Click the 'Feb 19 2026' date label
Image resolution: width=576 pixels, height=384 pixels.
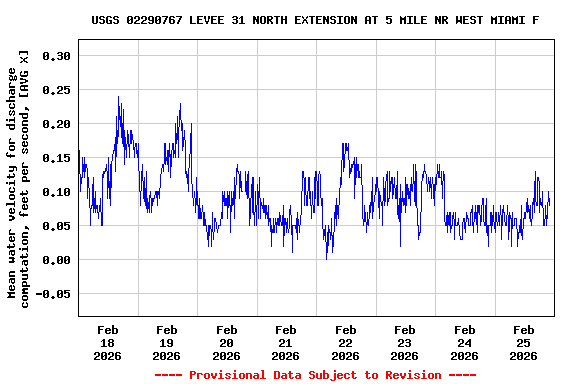click(166, 343)
